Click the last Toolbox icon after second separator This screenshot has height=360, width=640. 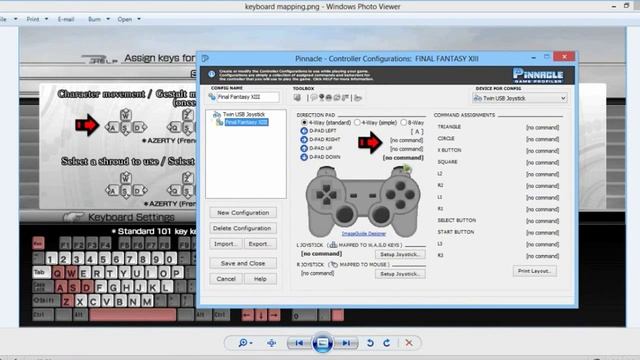(358, 98)
